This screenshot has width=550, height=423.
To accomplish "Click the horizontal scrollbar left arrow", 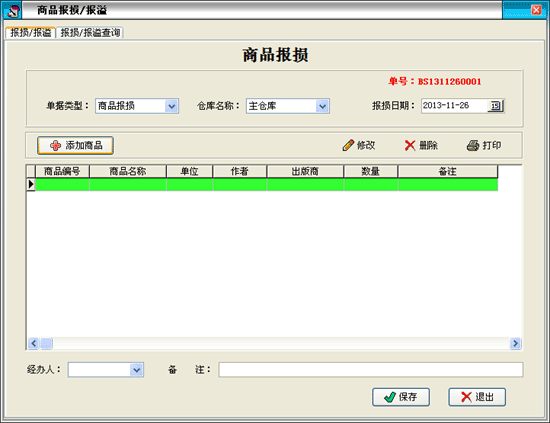I will pos(33,343).
